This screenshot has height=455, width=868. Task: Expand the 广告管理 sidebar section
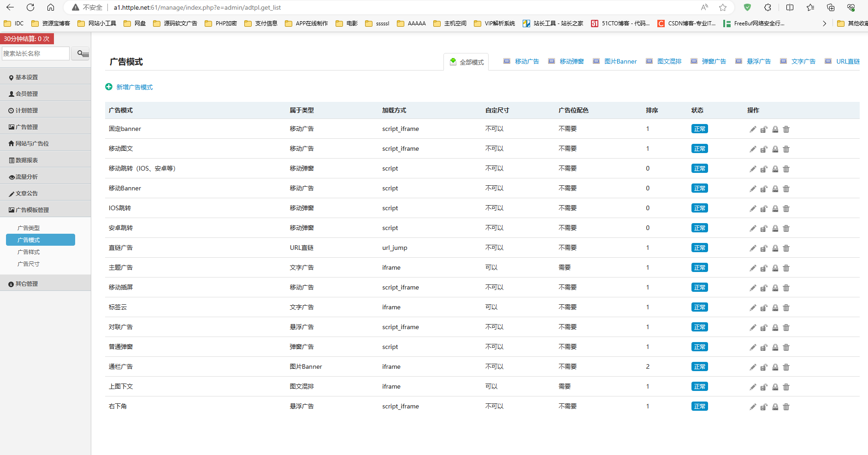[x=45, y=127]
